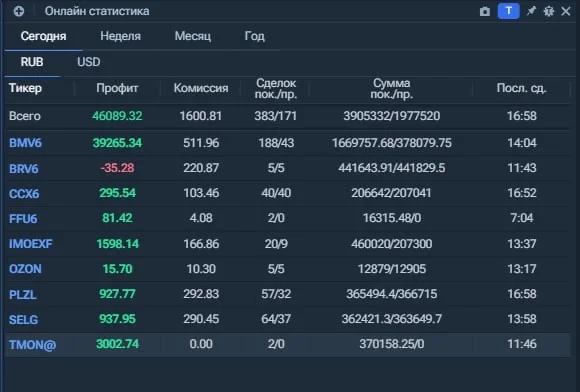This screenshot has width=580, height=392.
Task: Choose the RUB currency tab
Action: coord(32,62)
